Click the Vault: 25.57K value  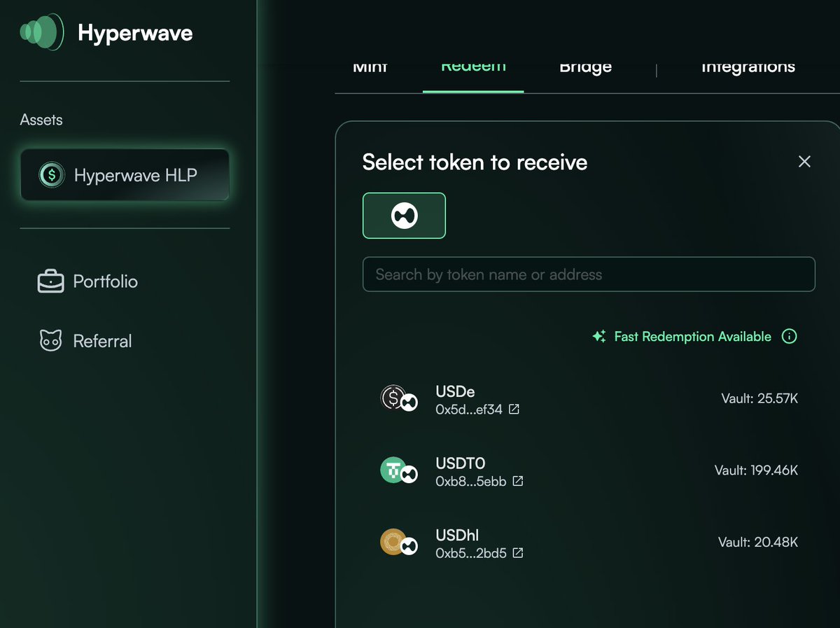point(759,399)
